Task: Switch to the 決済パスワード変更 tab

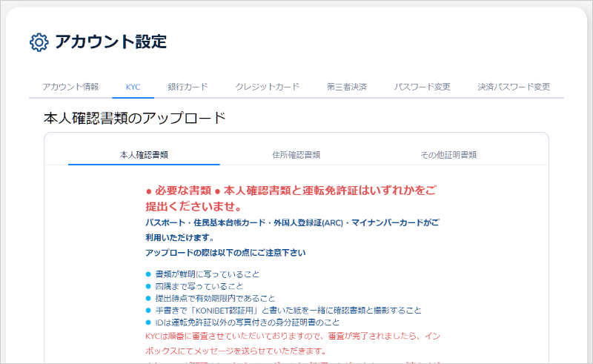Action: pos(514,87)
